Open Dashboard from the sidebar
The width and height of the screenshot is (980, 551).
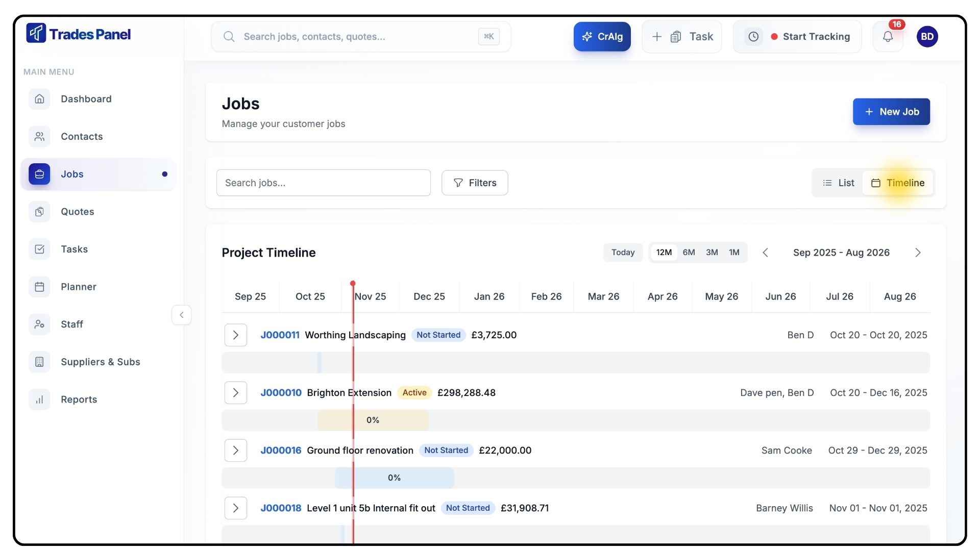[86, 99]
